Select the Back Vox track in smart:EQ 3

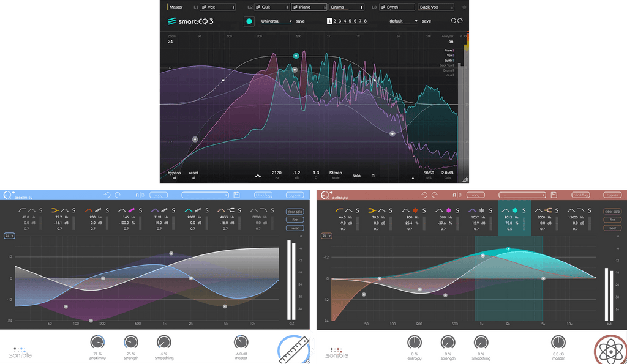(435, 7)
